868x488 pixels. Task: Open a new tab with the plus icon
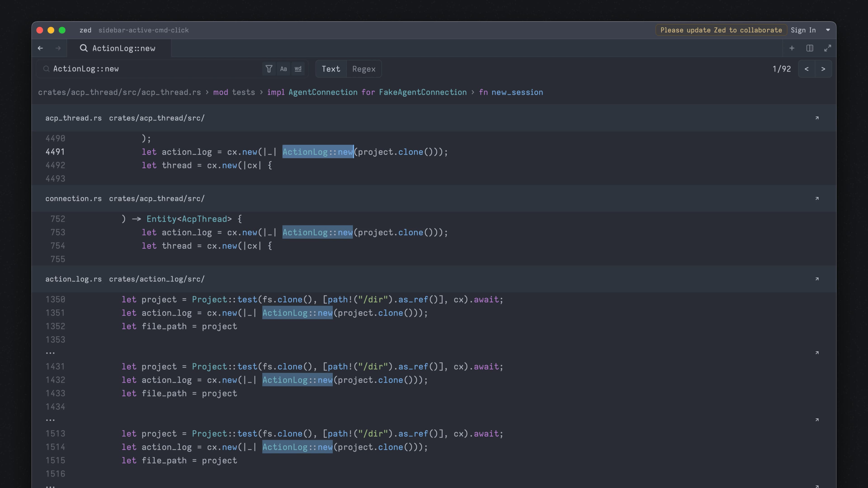[792, 48]
